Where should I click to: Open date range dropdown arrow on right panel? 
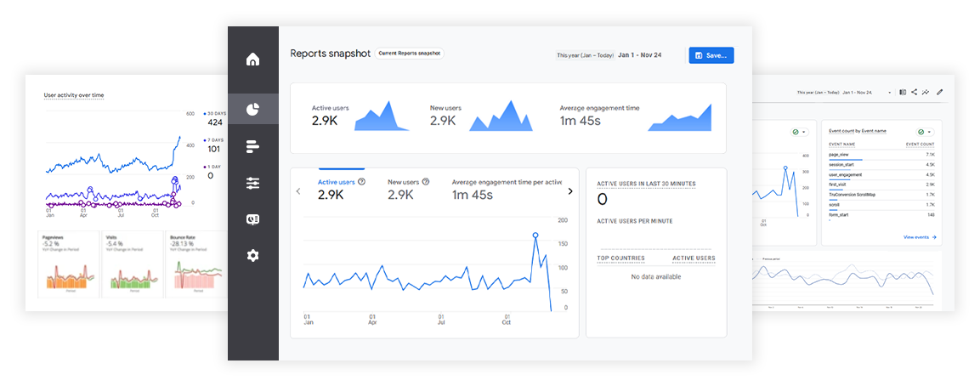click(x=889, y=92)
